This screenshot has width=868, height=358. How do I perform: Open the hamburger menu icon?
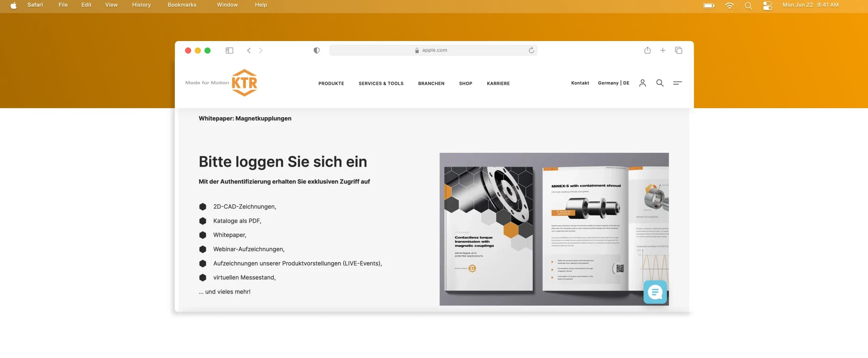pos(677,83)
